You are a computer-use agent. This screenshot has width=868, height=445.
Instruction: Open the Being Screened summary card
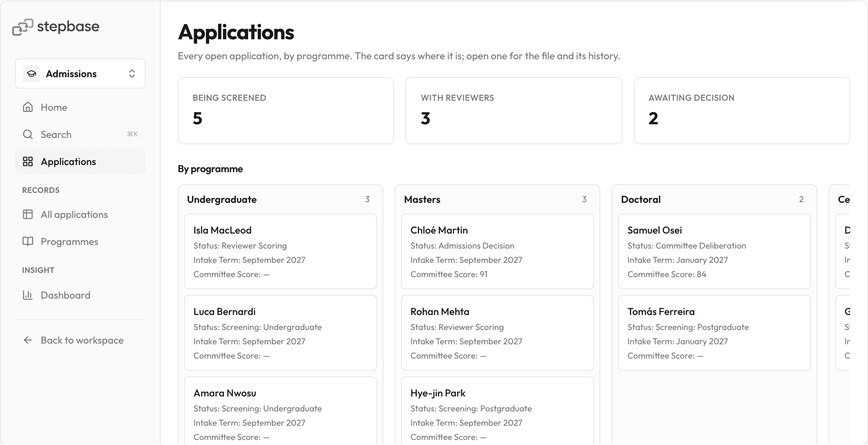[x=286, y=111]
